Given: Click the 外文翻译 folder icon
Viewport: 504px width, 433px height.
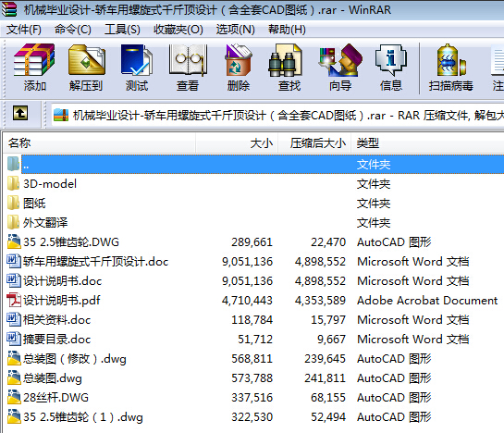Looking at the screenshot, I should coord(13,222).
